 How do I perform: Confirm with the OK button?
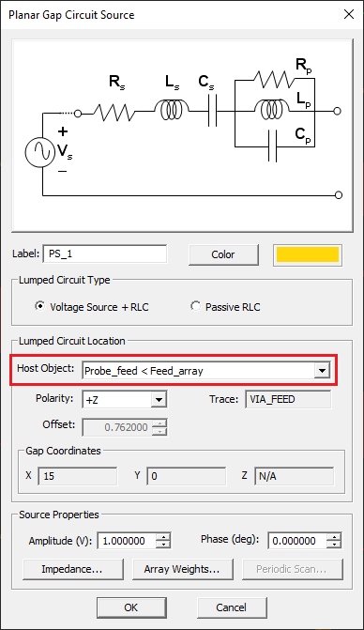pyautogui.click(x=131, y=607)
